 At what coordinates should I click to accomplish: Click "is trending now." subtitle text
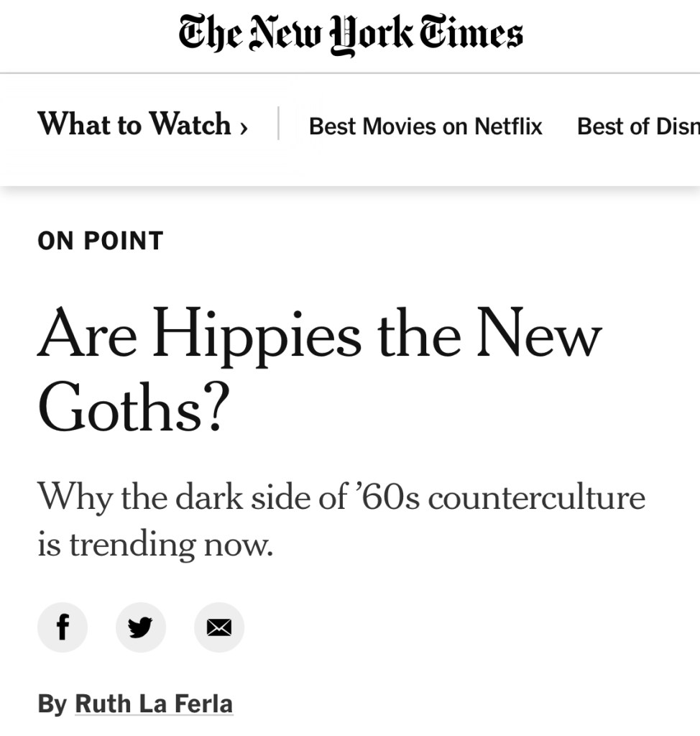tap(155, 543)
